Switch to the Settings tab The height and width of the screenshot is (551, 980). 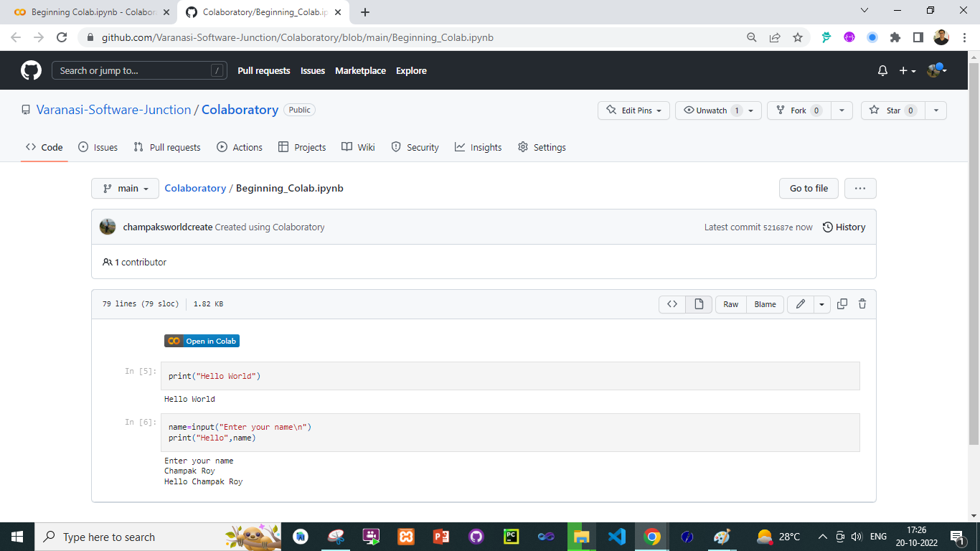[x=542, y=147]
